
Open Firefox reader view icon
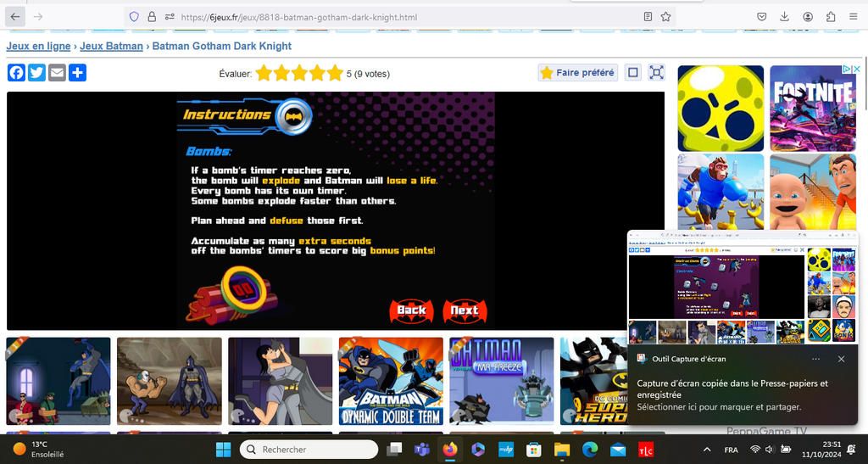tap(648, 16)
